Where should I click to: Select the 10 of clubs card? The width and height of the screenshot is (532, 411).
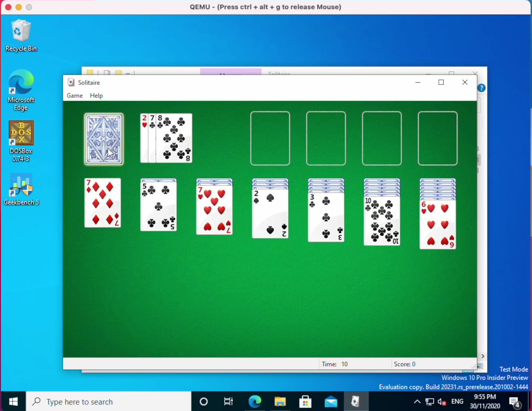point(382,221)
